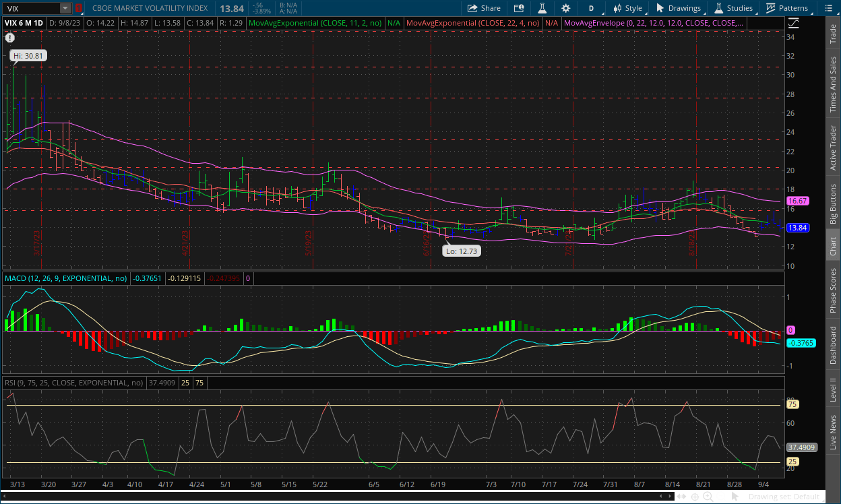Click the RSI 37.4909 axis label

[x=802, y=447]
